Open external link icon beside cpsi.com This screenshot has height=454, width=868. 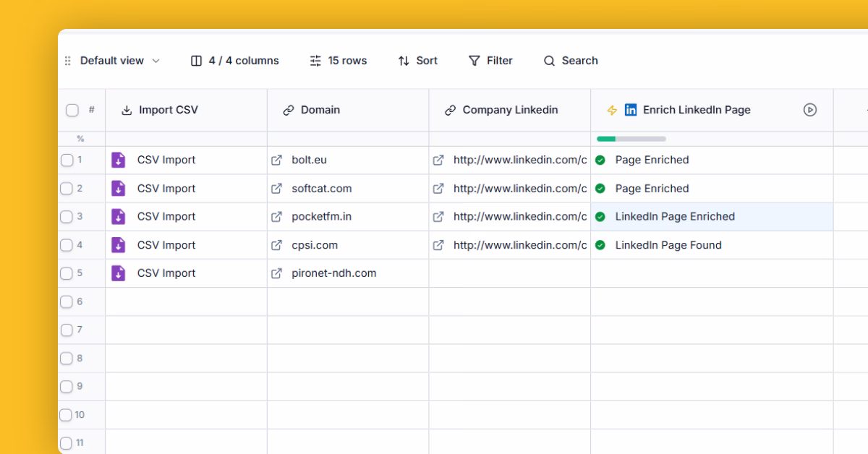(x=276, y=245)
